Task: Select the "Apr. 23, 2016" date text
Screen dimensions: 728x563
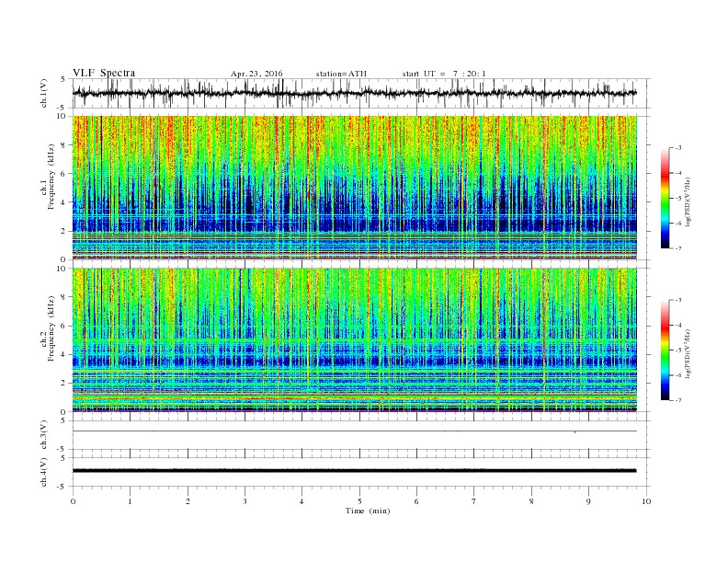Action: 256,74
